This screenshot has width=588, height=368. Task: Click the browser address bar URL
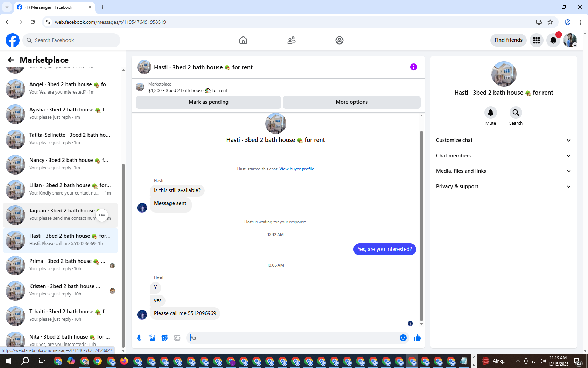pyautogui.click(x=111, y=22)
